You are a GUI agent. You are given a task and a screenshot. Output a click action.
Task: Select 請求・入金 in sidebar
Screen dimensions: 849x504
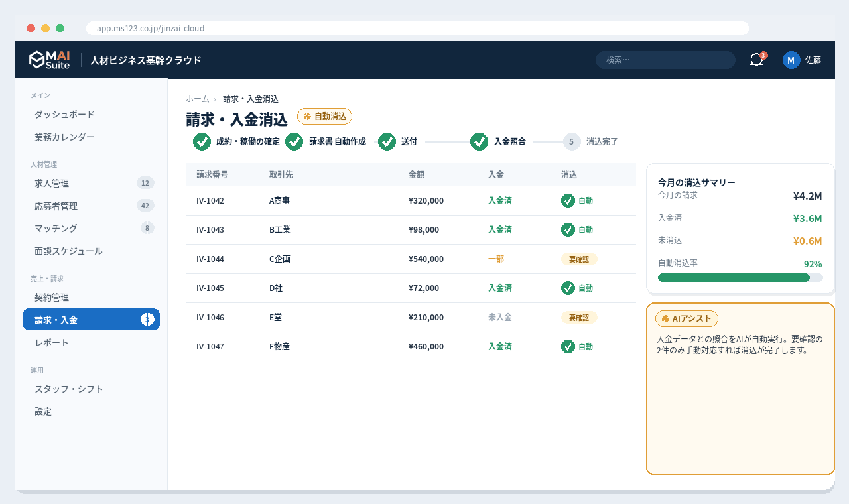pyautogui.click(x=91, y=320)
